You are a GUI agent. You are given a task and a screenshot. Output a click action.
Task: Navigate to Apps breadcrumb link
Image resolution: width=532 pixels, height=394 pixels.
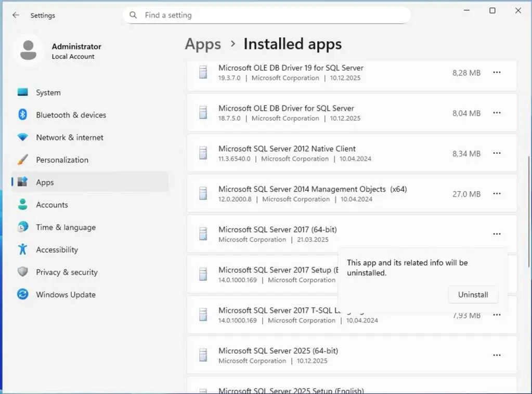pos(203,44)
